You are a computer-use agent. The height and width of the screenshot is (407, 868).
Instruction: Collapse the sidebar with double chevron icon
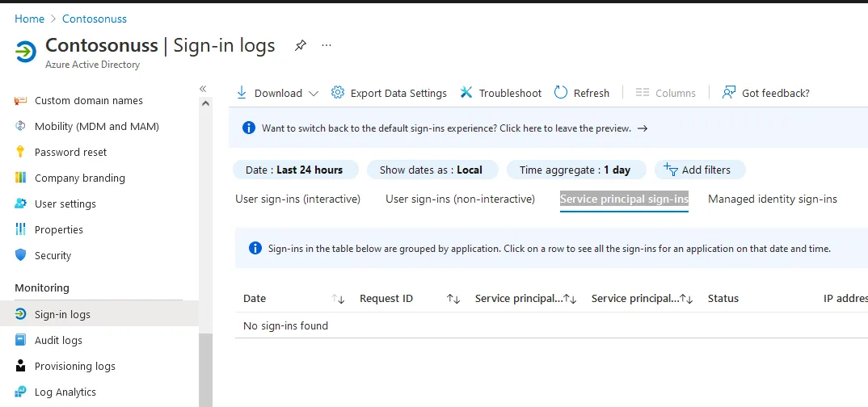point(203,89)
